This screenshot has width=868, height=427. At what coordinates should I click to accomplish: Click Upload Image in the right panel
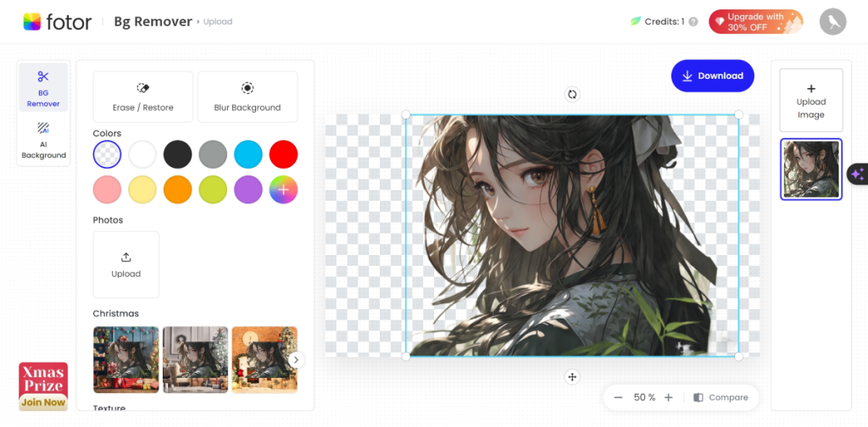click(x=811, y=100)
